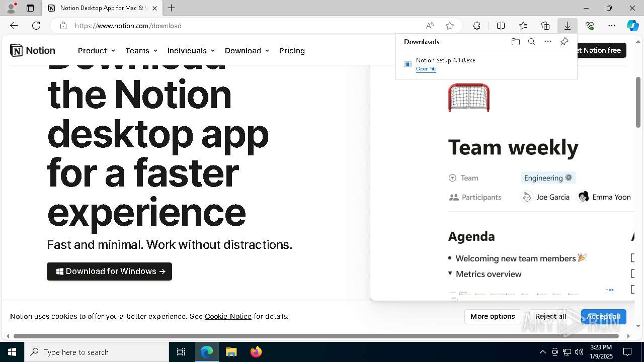The image size is (644, 362).
Task: Reject all cookies
Action: [550, 316]
